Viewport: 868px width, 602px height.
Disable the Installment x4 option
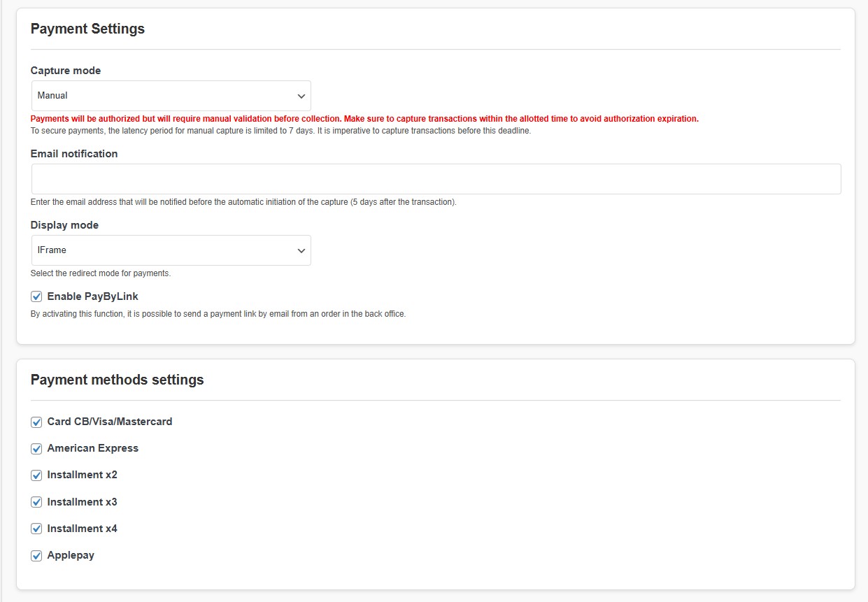tap(36, 528)
